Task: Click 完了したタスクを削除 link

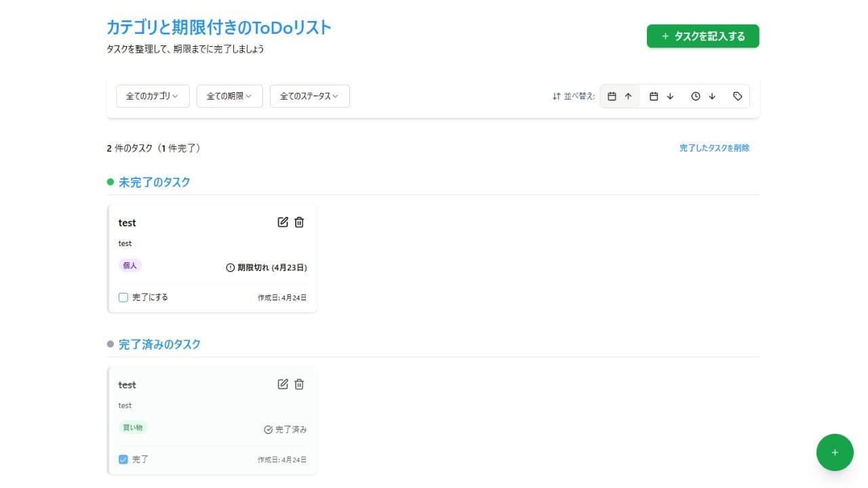Action: tap(714, 148)
